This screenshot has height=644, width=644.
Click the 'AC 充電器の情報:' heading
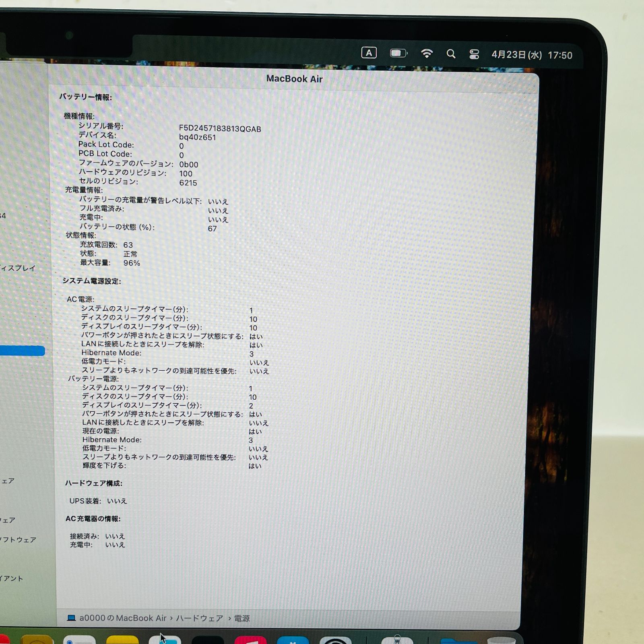click(x=93, y=519)
